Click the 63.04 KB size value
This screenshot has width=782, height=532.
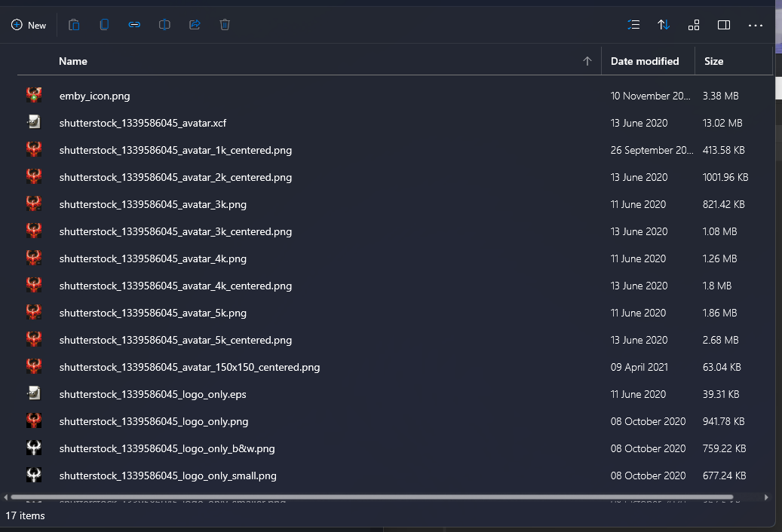pos(722,367)
